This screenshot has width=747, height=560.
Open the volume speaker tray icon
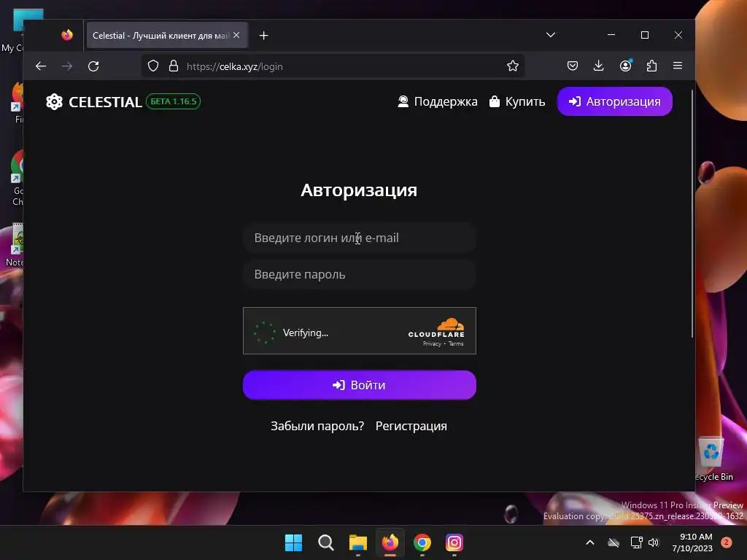tap(654, 542)
